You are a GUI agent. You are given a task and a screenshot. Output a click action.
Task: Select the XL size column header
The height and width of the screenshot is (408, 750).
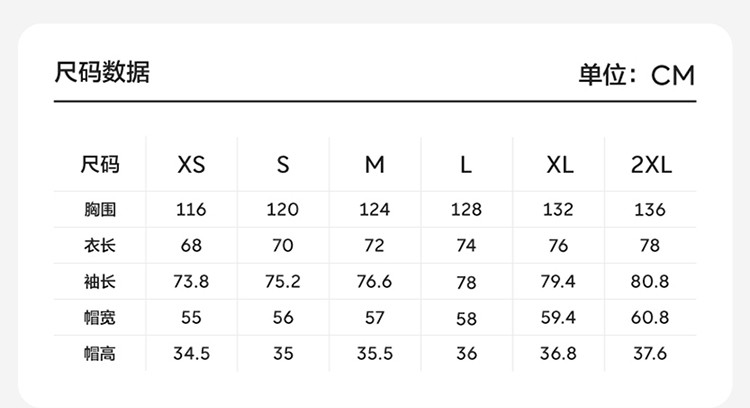pos(559,165)
